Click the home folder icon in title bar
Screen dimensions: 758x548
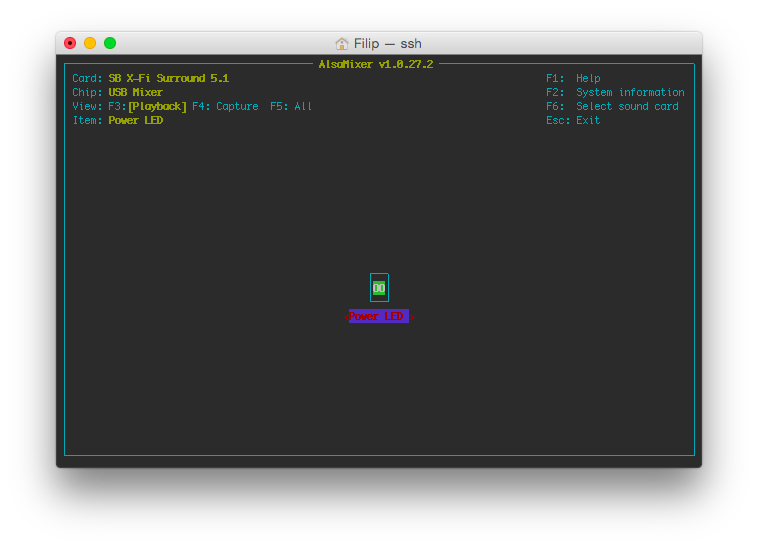click(x=342, y=43)
